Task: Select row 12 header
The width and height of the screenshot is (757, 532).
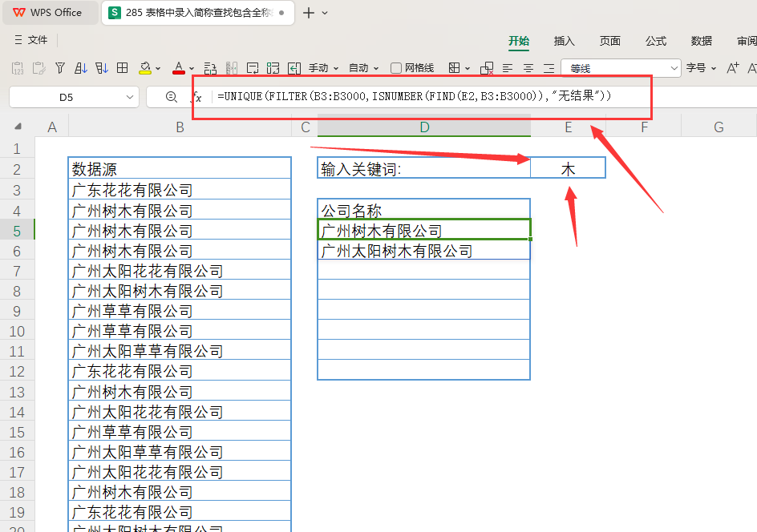Action: point(17,372)
